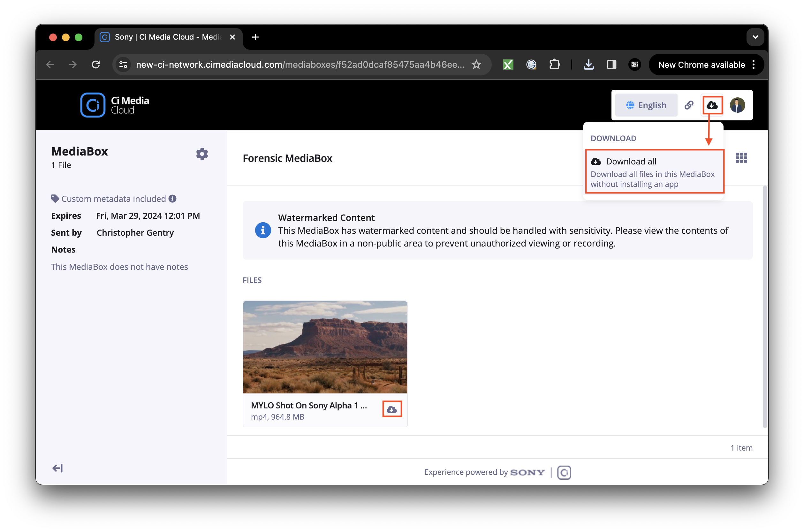Open the MYLO Shot On Sony Alpha thumbnail
The image size is (804, 532).
[325, 347]
